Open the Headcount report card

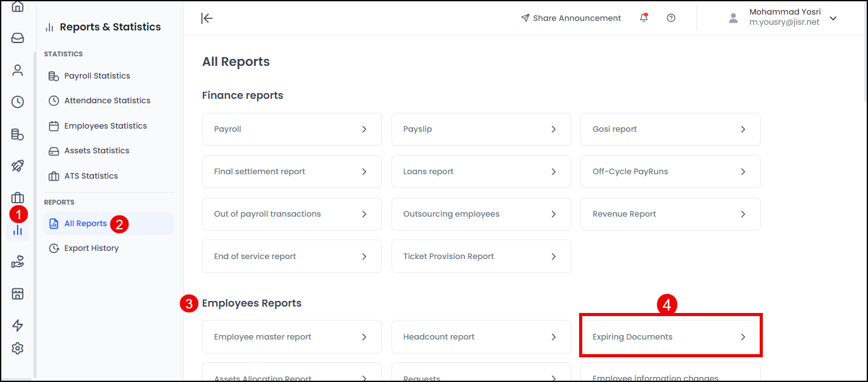481,337
